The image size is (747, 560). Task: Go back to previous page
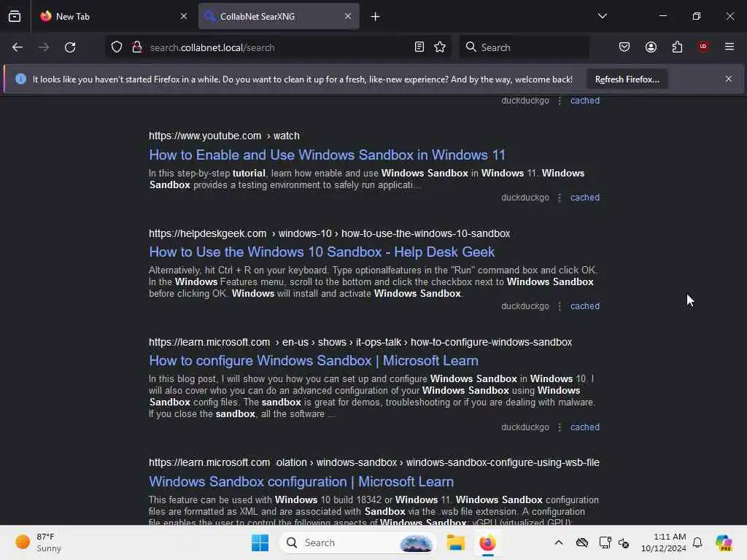(18, 47)
